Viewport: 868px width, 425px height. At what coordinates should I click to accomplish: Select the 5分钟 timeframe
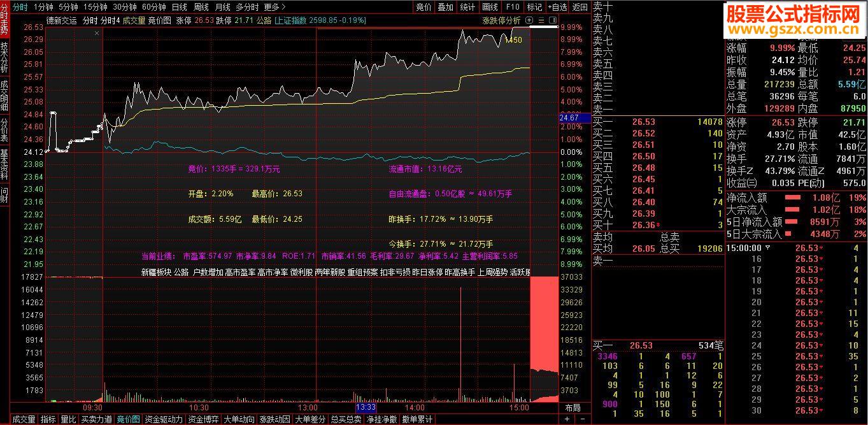[x=68, y=7]
